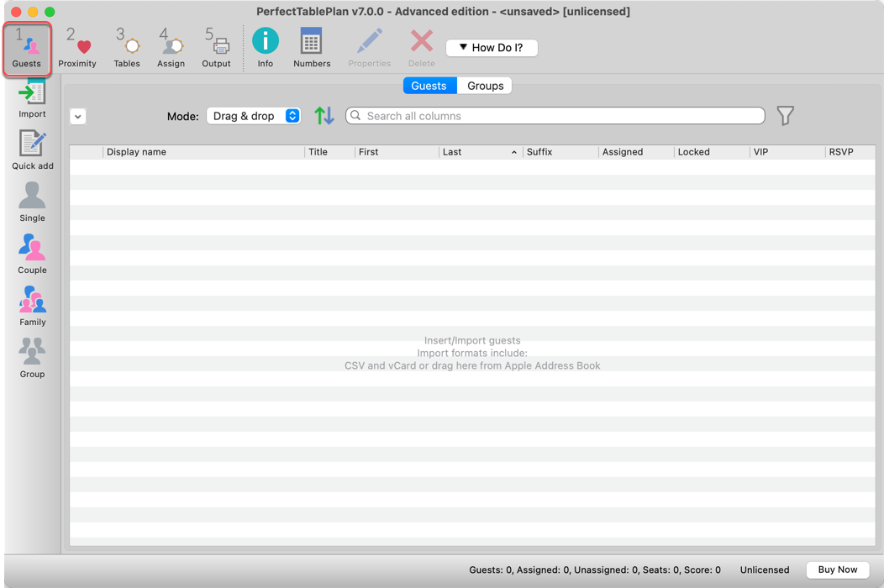Open Quick add guests
This screenshot has width=884, height=588.
pyautogui.click(x=32, y=150)
